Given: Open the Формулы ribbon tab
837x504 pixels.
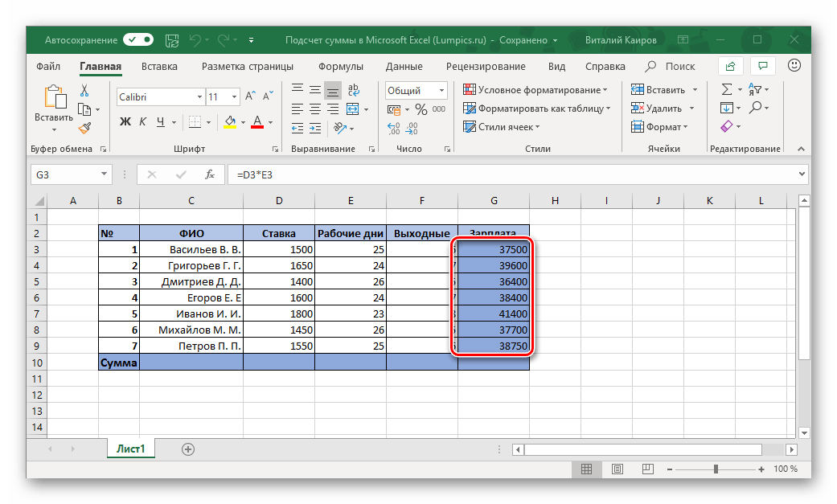Looking at the screenshot, I should 340,66.
